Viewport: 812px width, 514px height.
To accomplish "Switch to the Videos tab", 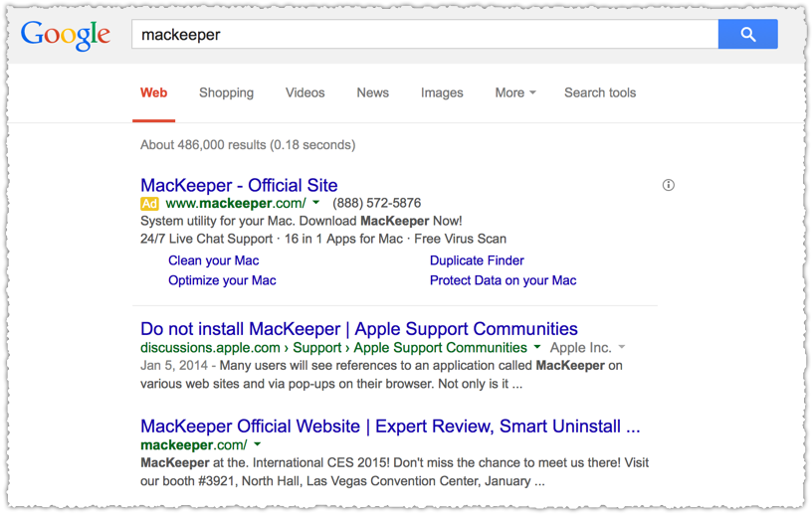I will (x=305, y=92).
